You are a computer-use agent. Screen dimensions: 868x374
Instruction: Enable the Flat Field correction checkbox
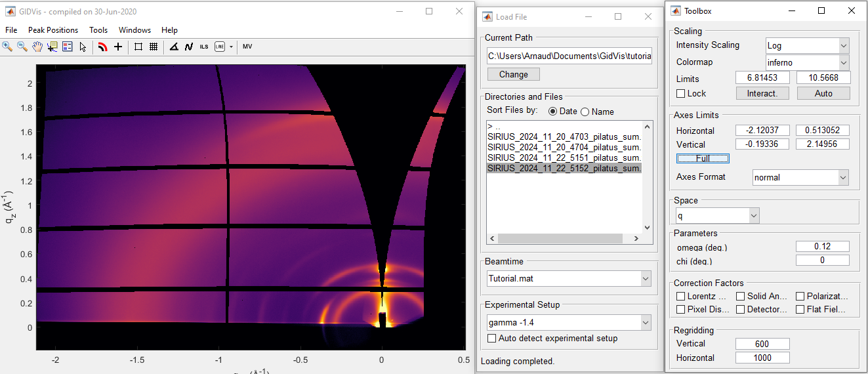pos(800,309)
